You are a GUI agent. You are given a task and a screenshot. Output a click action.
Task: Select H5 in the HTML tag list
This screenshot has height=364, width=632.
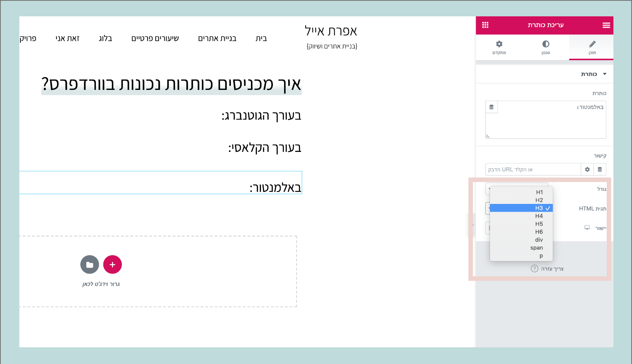click(522, 224)
